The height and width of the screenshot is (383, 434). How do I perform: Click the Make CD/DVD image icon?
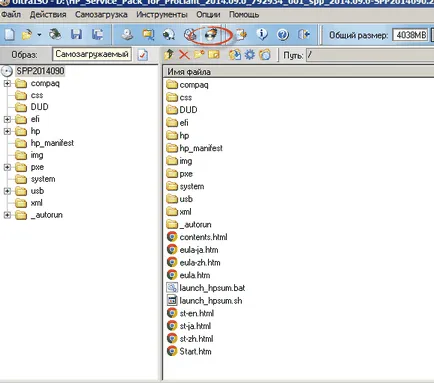point(127,34)
